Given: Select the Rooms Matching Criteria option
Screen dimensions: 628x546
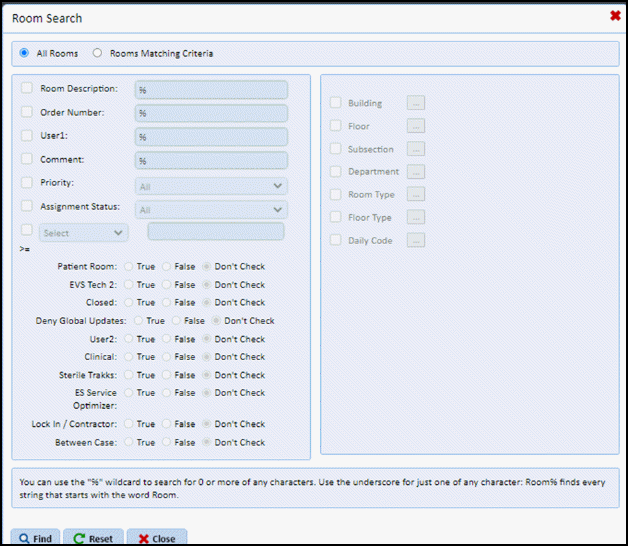Looking at the screenshot, I should (97, 53).
